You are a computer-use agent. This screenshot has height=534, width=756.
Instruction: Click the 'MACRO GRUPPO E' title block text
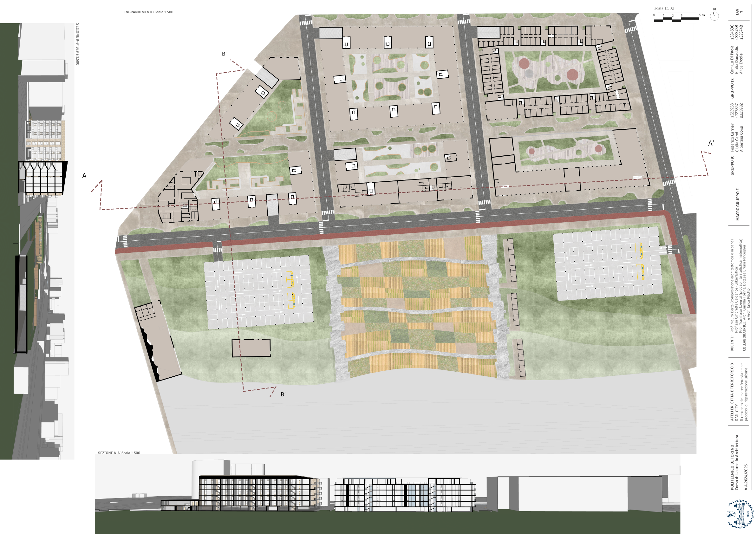tap(738, 205)
